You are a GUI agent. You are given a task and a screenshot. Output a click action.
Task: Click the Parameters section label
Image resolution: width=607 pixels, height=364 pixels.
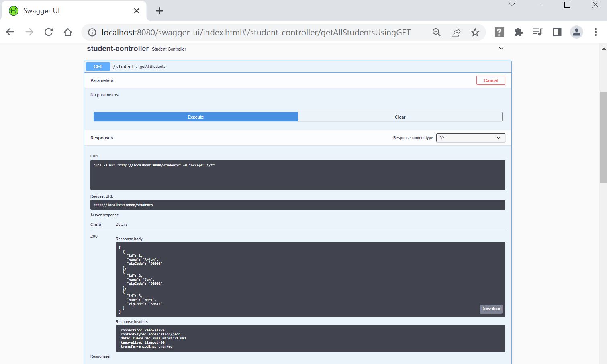(102, 80)
